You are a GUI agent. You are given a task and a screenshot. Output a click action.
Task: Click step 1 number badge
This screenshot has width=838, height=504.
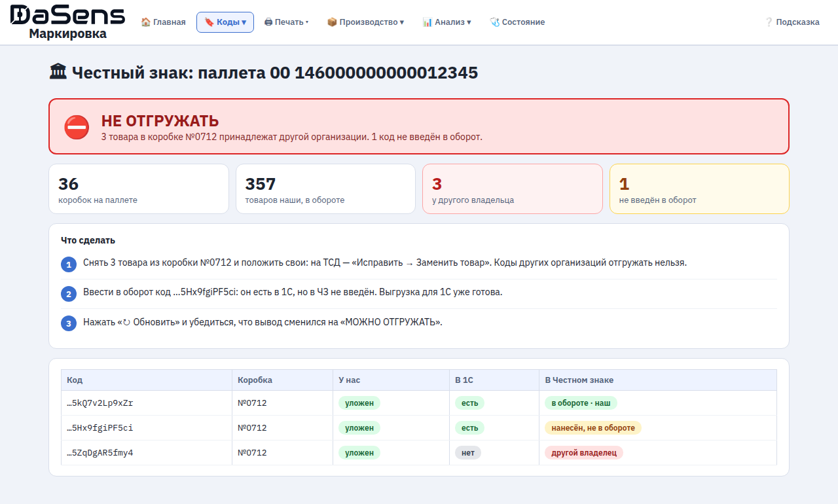tap(69, 264)
